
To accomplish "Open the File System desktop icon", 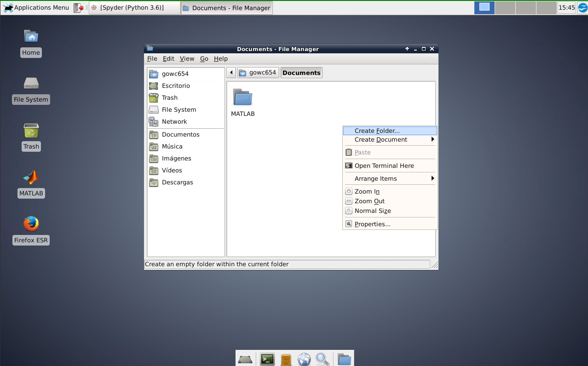I will 31,90.
